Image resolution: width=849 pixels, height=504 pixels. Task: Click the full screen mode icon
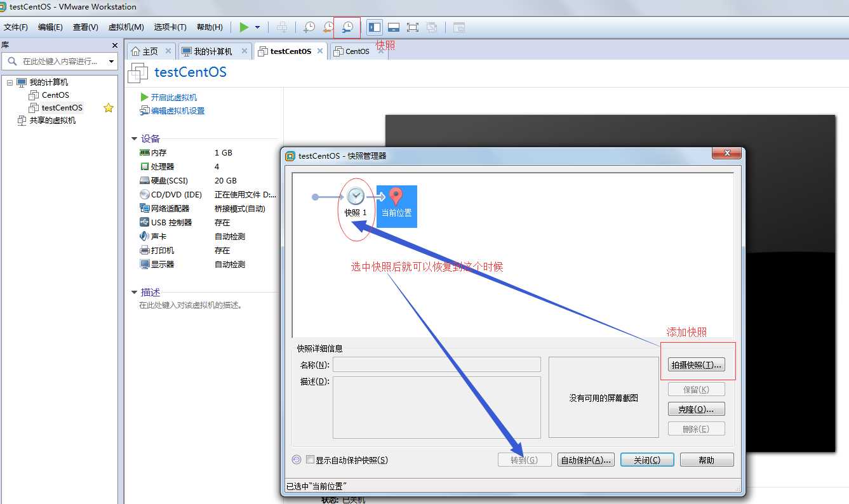point(413,27)
